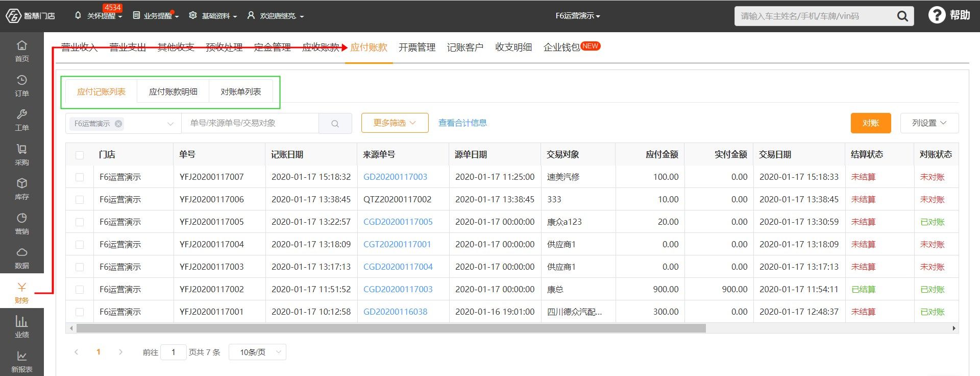Switch to 开票管理 tab
This screenshot has width=980, height=376.
tap(417, 48)
